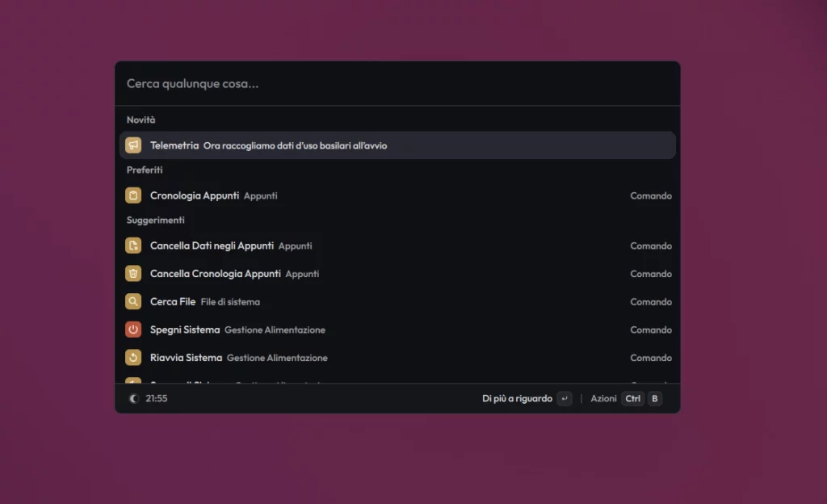Click 'Comando' label on Cerca File row
Viewport: 827px width, 504px height.
coord(651,301)
